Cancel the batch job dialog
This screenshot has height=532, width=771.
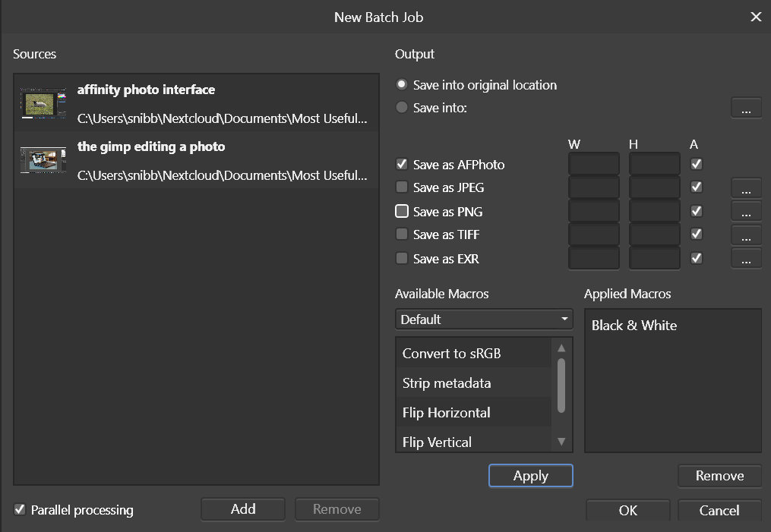point(719,511)
